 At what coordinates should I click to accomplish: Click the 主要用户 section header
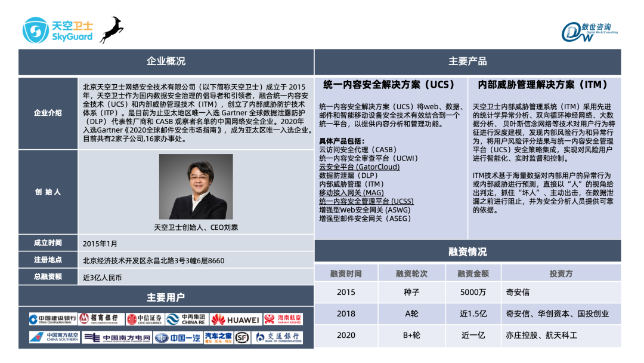point(166,297)
